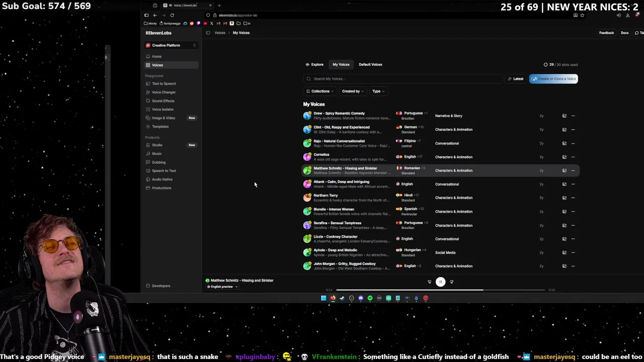Open Voices in the sidebar
The image size is (644, 362).
pyautogui.click(x=171, y=65)
